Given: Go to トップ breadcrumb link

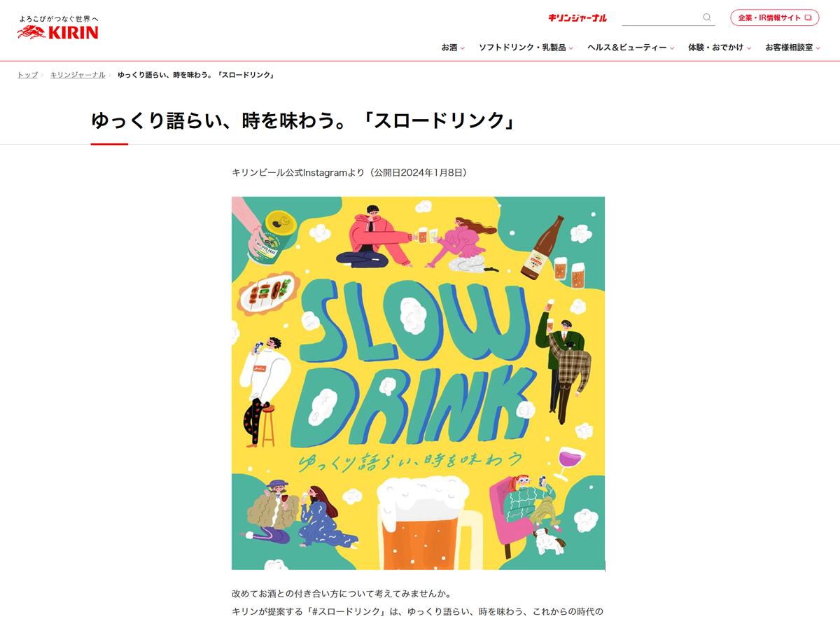Looking at the screenshot, I should [27, 75].
